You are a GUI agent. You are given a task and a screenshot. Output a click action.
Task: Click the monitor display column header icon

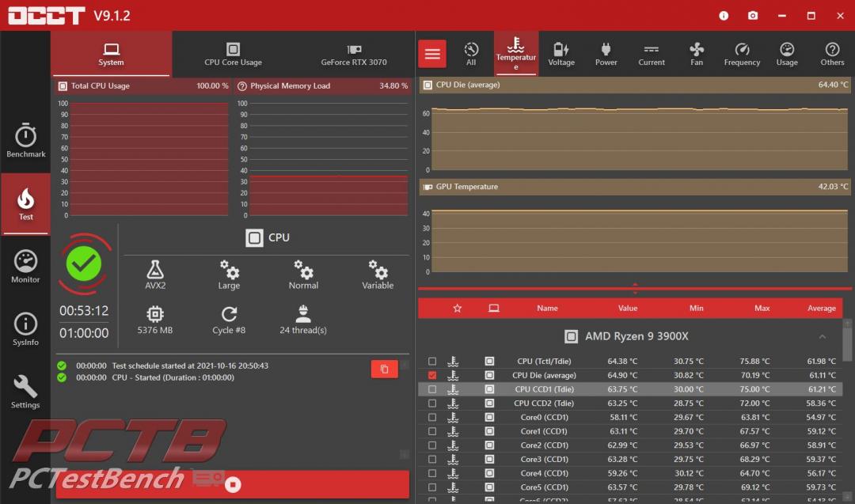[x=493, y=309]
